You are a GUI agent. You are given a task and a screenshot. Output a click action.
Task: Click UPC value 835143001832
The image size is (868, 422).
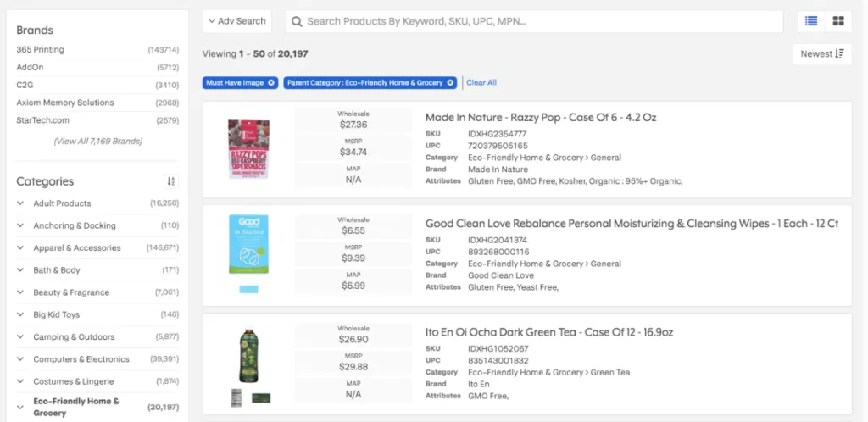point(498,361)
